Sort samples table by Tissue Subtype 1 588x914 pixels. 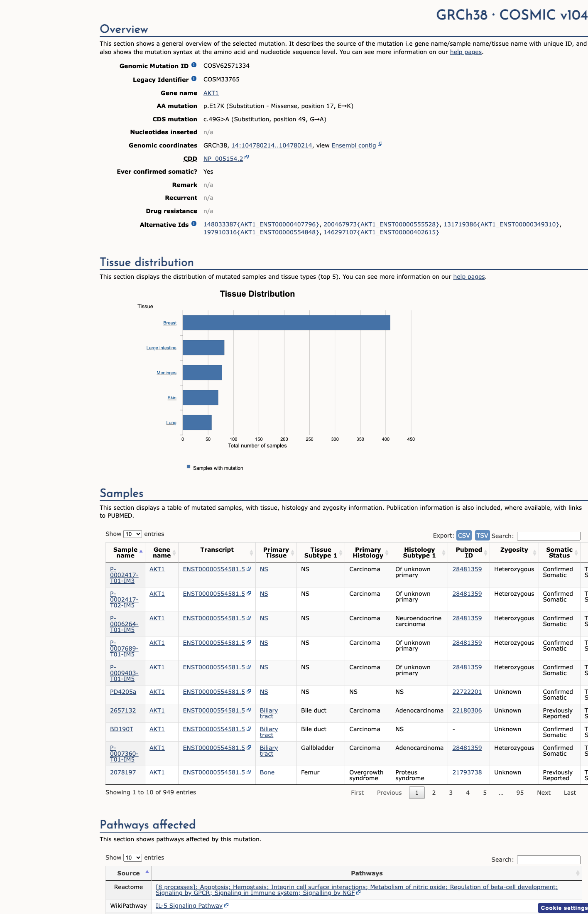coord(321,553)
